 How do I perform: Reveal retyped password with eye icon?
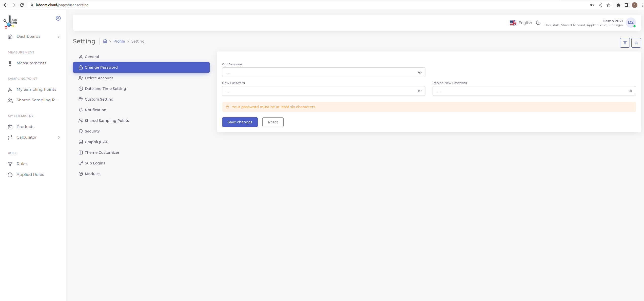tap(630, 91)
